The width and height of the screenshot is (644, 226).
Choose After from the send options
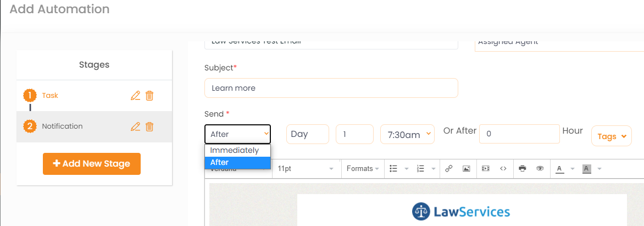pos(238,163)
